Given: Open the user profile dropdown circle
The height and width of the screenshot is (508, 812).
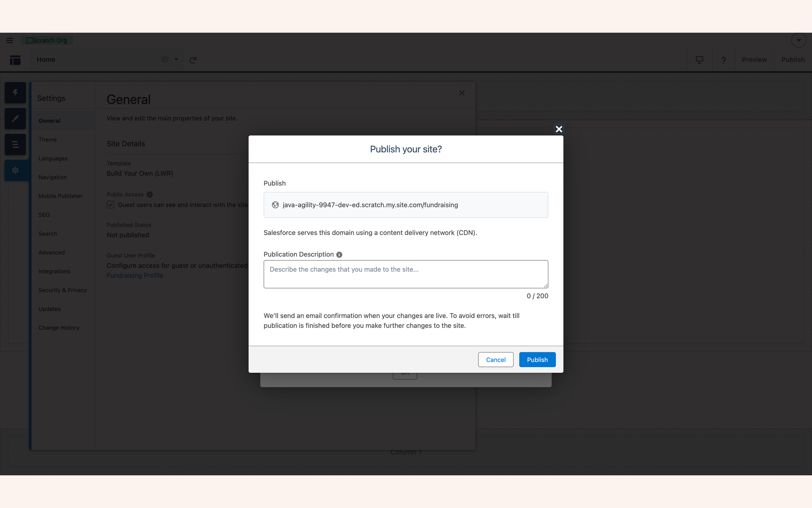Looking at the screenshot, I should [x=798, y=40].
